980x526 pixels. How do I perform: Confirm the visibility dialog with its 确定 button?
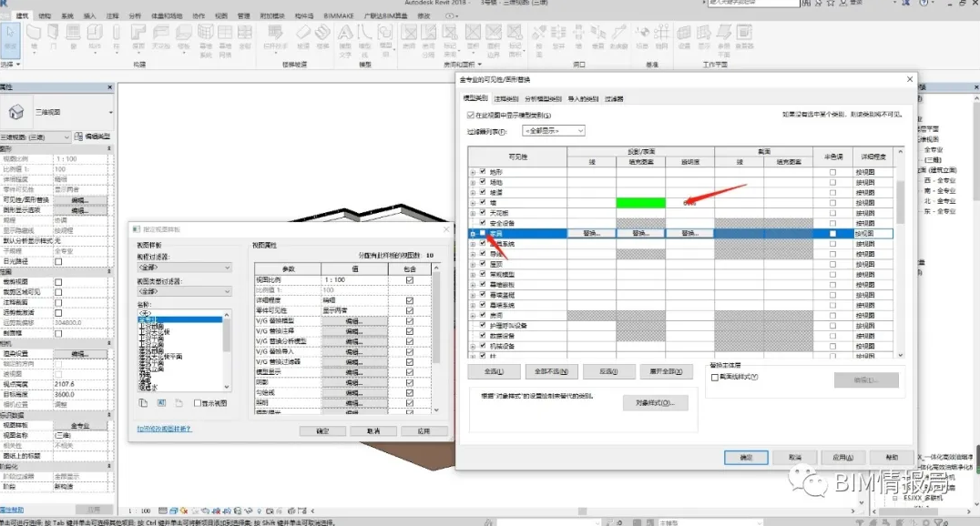point(746,457)
